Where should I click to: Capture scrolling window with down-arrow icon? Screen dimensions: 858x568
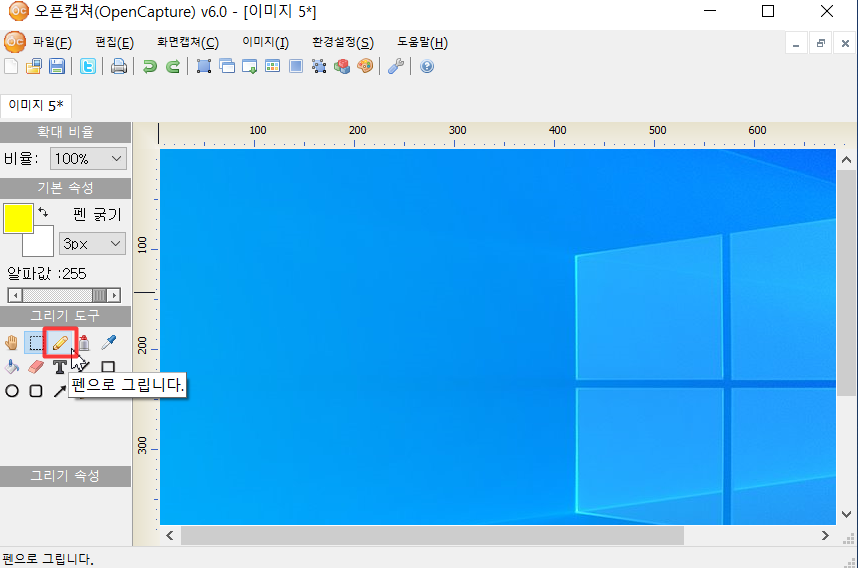point(250,66)
